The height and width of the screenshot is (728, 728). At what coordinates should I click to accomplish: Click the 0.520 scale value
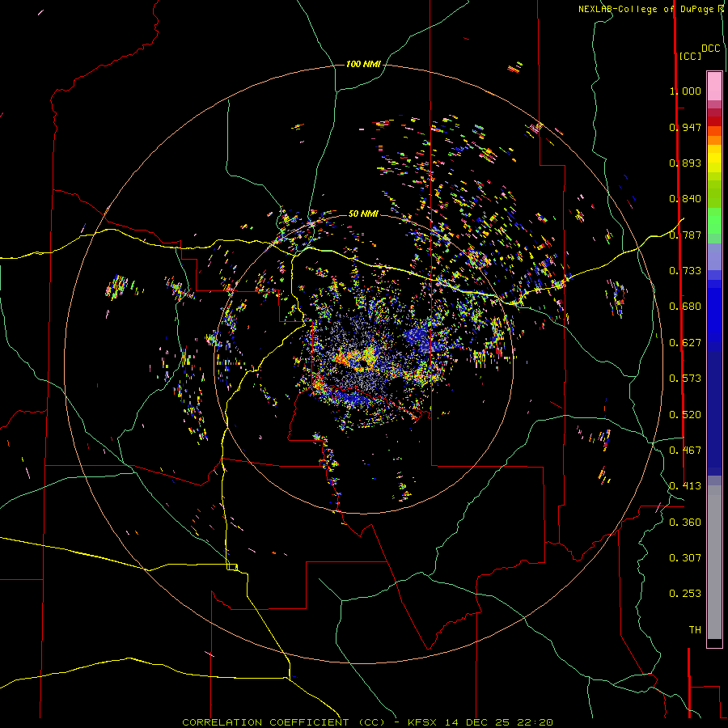[x=685, y=415]
